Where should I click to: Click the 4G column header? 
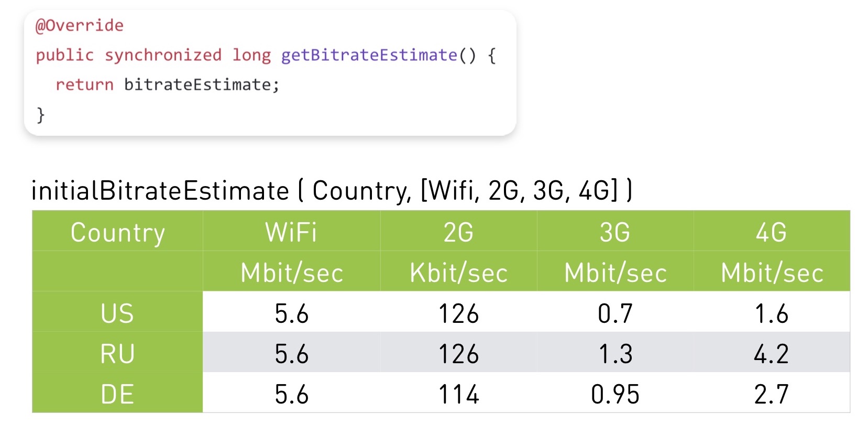[x=771, y=232]
